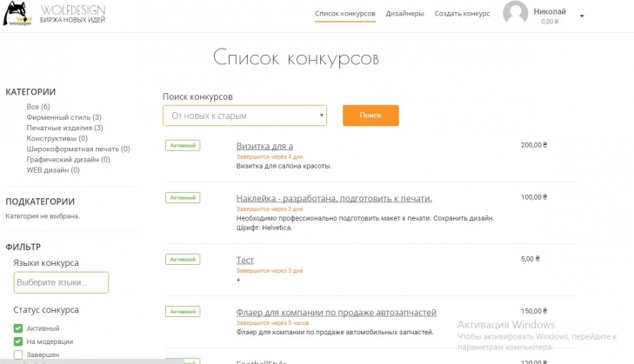Open the contest languages selector

pos(61,282)
